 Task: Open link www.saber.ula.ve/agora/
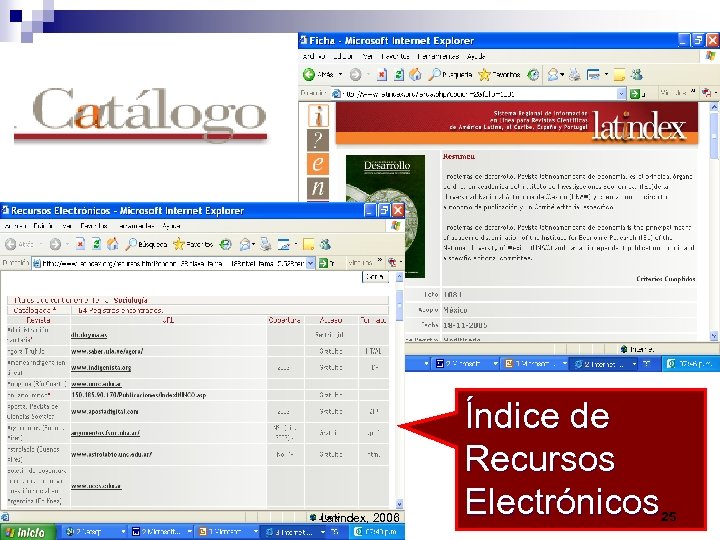point(107,351)
